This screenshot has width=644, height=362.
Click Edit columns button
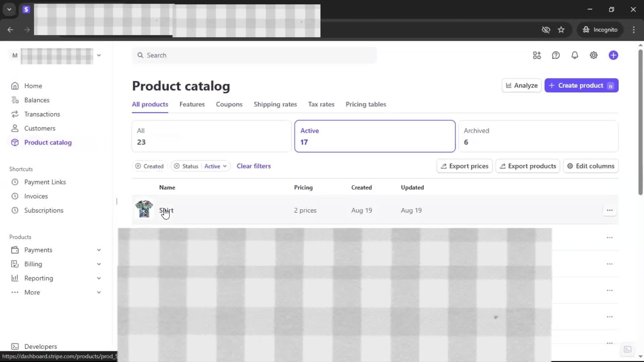pyautogui.click(x=590, y=166)
